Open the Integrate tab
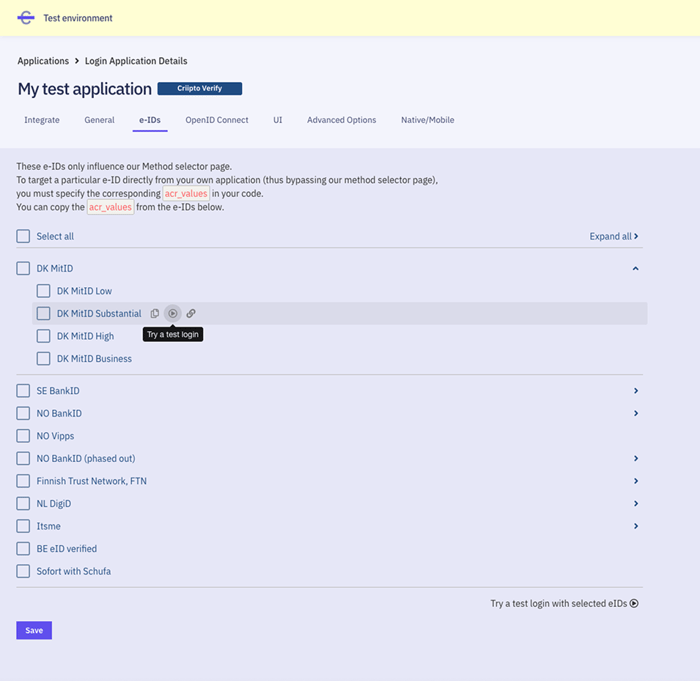This screenshot has height=681, width=700. point(42,120)
